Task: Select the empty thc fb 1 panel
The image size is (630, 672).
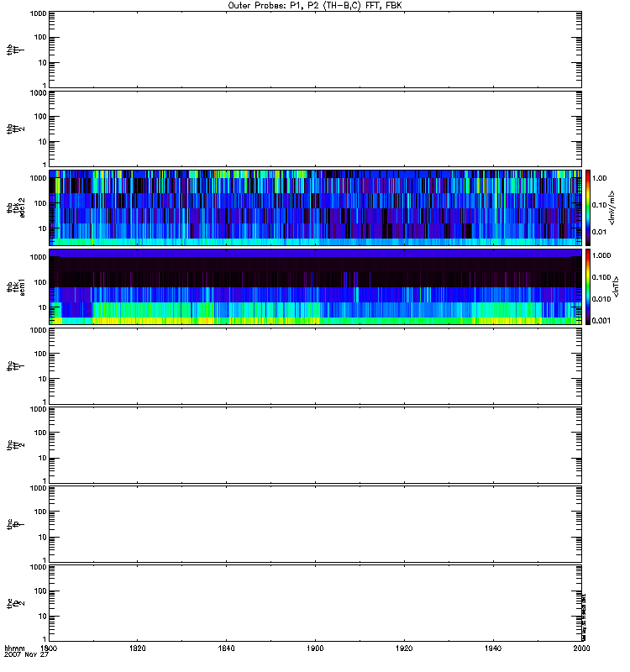Action: tap(315, 523)
